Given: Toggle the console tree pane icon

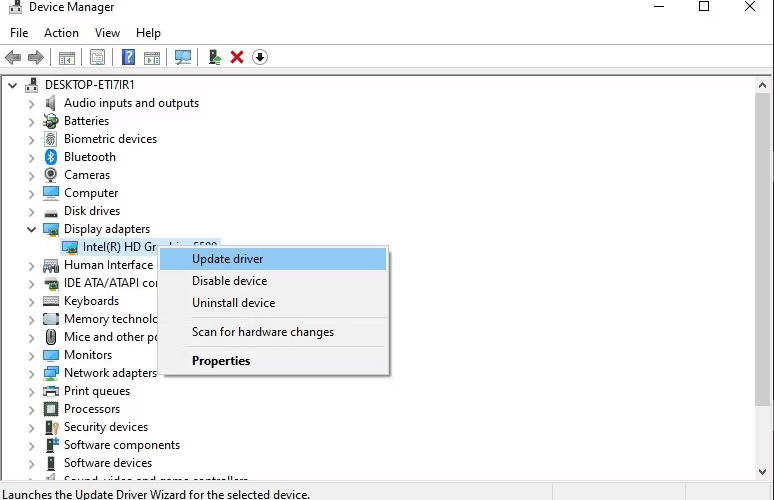Looking at the screenshot, I should 67,57.
